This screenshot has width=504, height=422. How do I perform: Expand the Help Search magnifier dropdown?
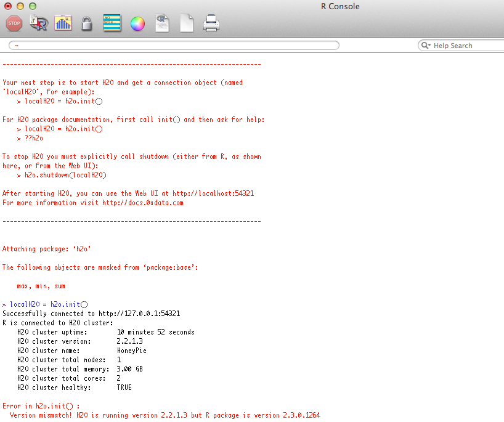[426, 46]
